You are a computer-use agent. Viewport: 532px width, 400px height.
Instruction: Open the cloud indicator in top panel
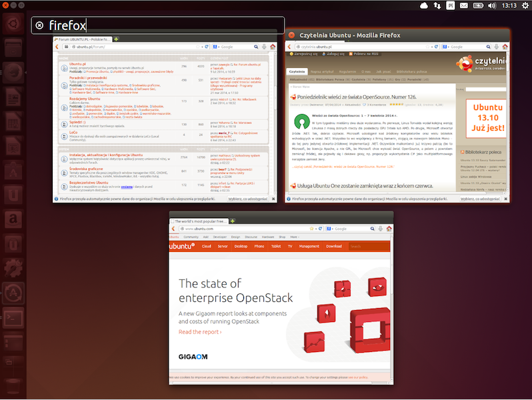(x=424, y=5)
